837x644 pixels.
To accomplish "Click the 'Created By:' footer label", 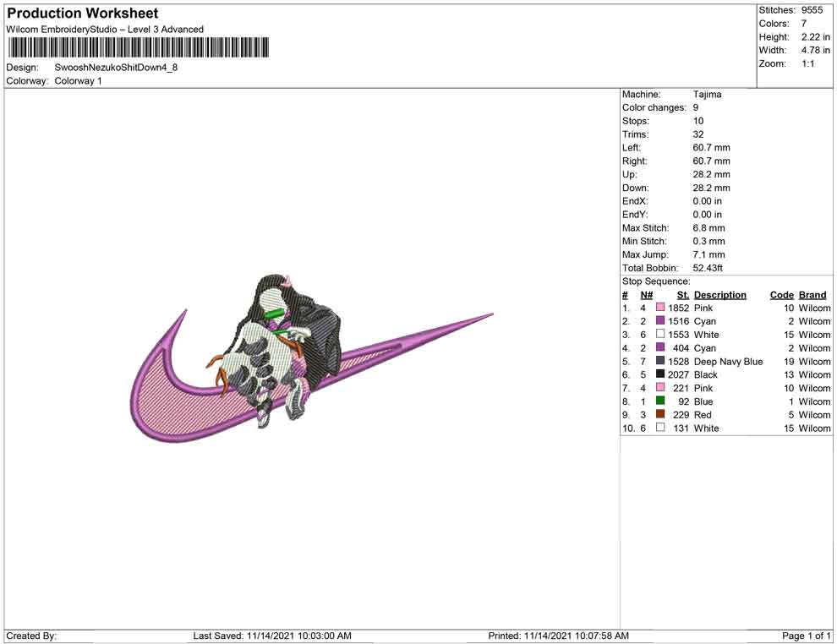I will 31,636.
